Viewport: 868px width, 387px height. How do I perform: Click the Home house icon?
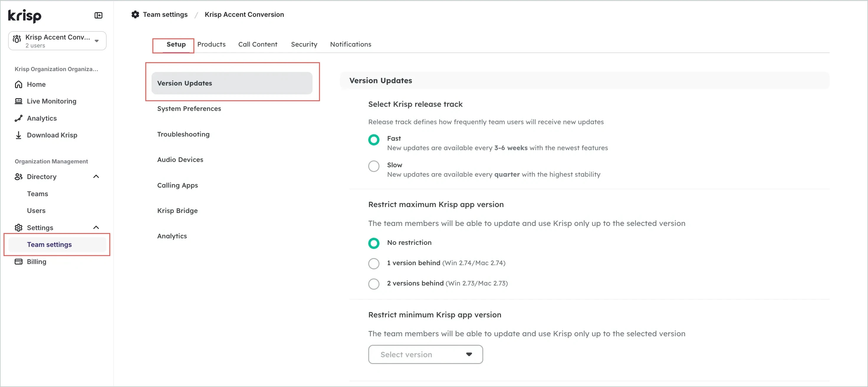pos(19,84)
